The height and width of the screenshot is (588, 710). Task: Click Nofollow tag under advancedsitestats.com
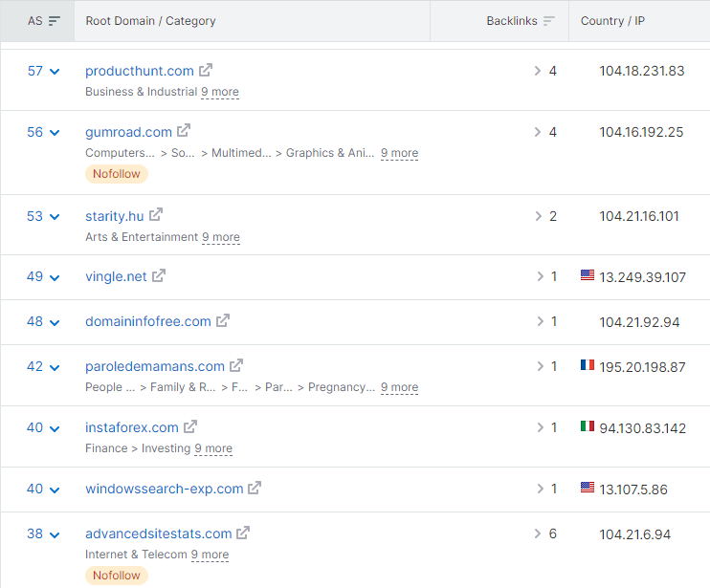(117, 576)
